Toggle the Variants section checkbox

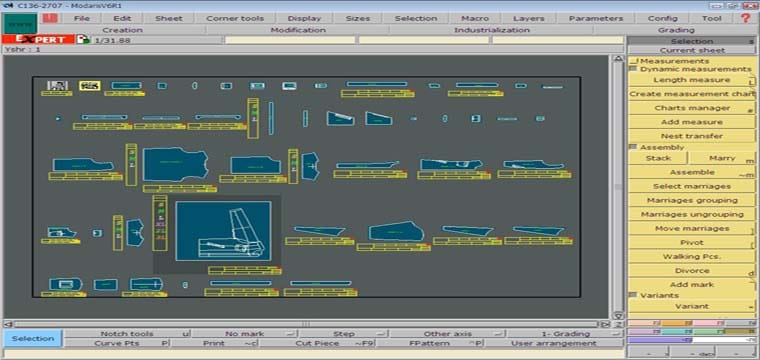(633, 295)
